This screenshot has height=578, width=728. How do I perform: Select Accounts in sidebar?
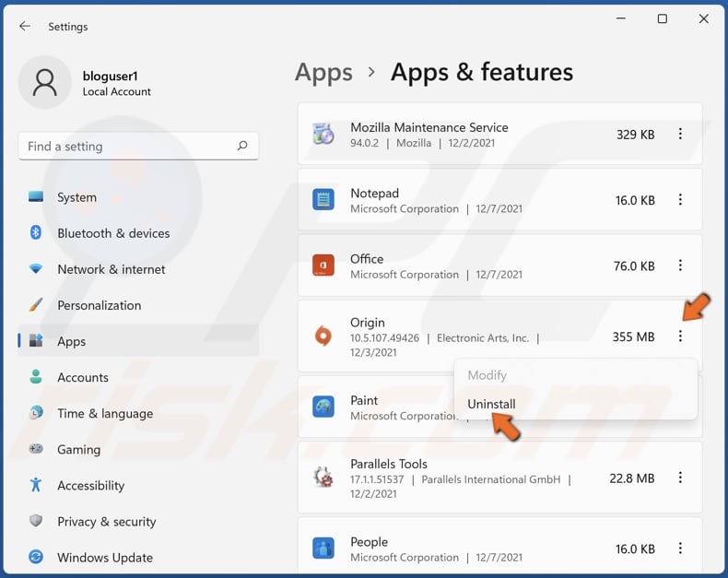[x=138, y=377]
